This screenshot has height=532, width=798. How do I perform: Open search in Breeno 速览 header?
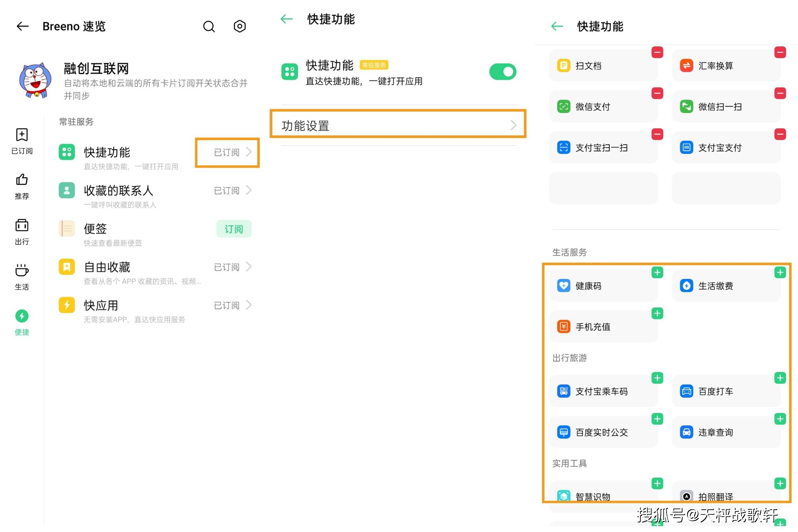(209, 26)
